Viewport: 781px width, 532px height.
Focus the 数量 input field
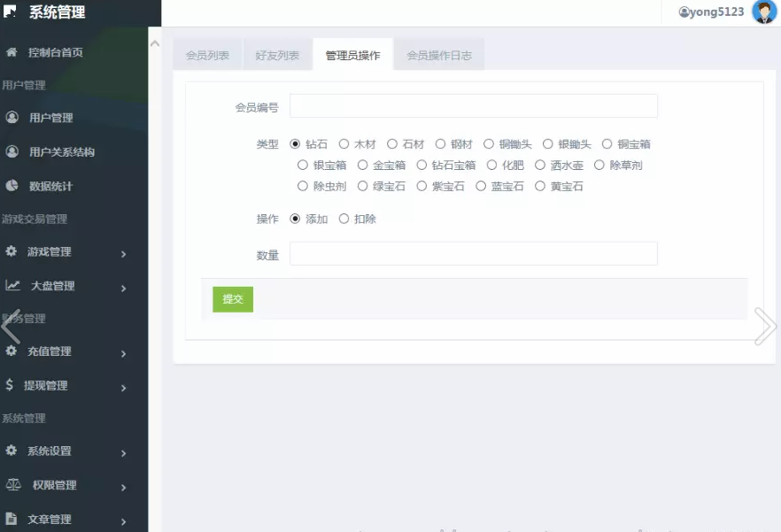(474, 253)
